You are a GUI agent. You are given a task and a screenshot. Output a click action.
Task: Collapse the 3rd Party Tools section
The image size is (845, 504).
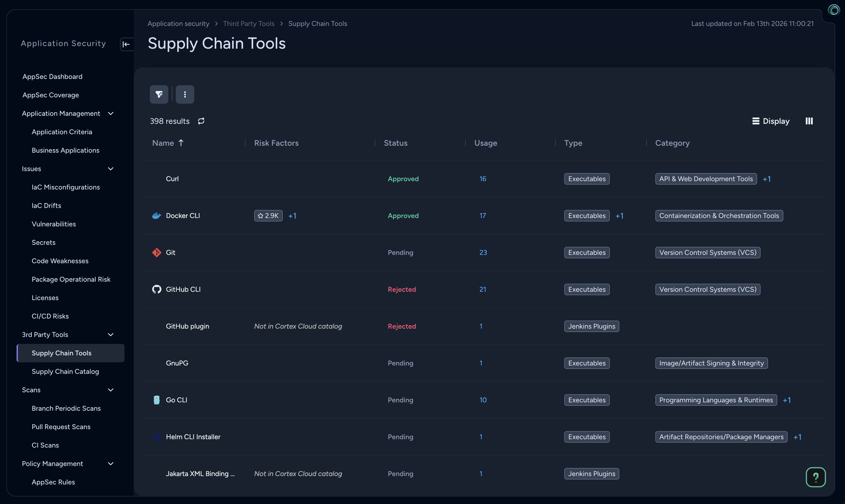click(x=110, y=335)
